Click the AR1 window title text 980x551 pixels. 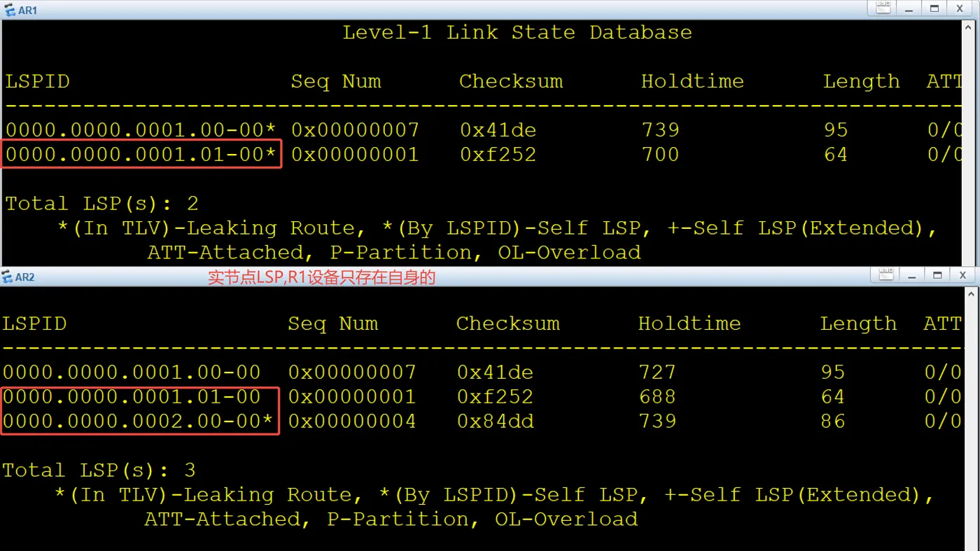point(28,11)
